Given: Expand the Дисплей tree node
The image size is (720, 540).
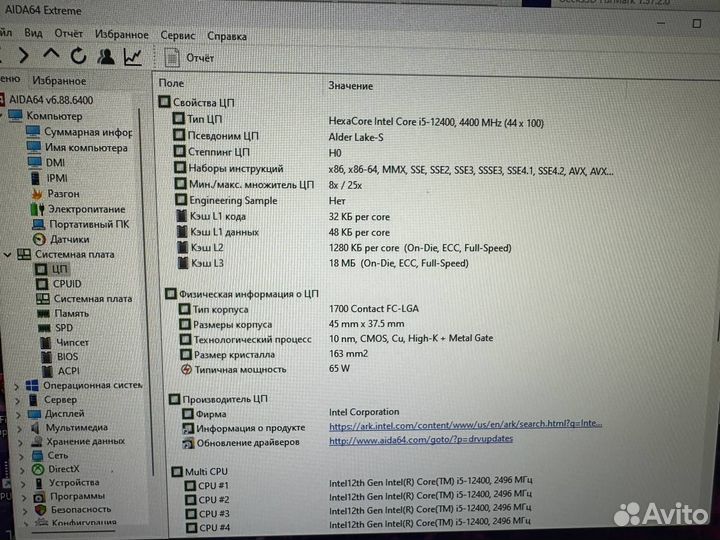Looking at the screenshot, I should coord(18,415).
